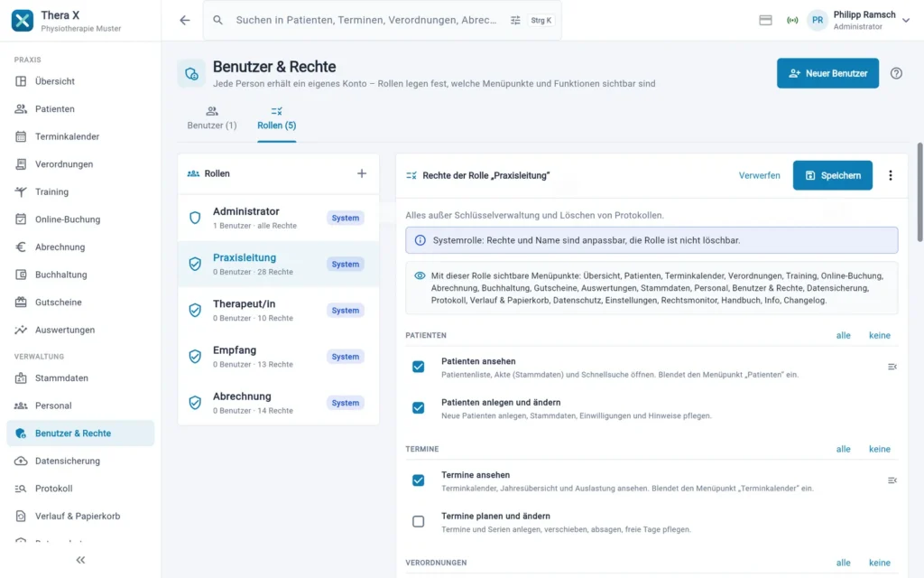Screen dimensions: 924x578
Task: Switch to the Benutzer (1) tab
Action: click(x=212, y=118)
